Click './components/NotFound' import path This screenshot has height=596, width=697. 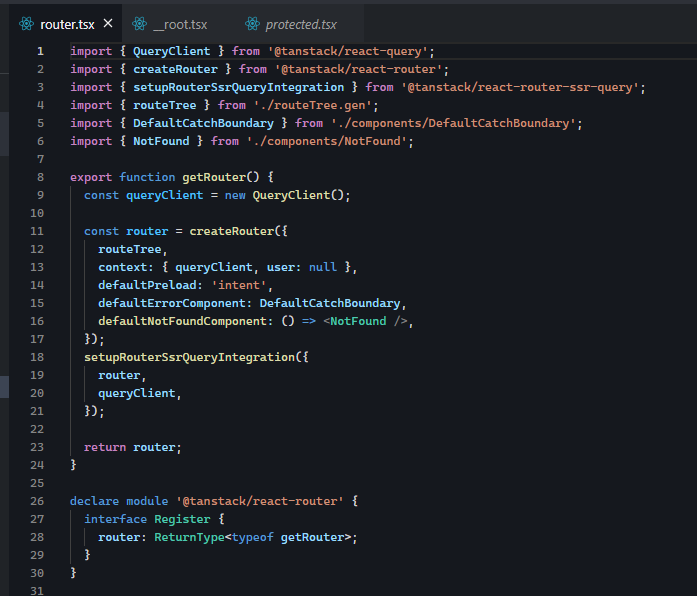(x=327, y=141)
